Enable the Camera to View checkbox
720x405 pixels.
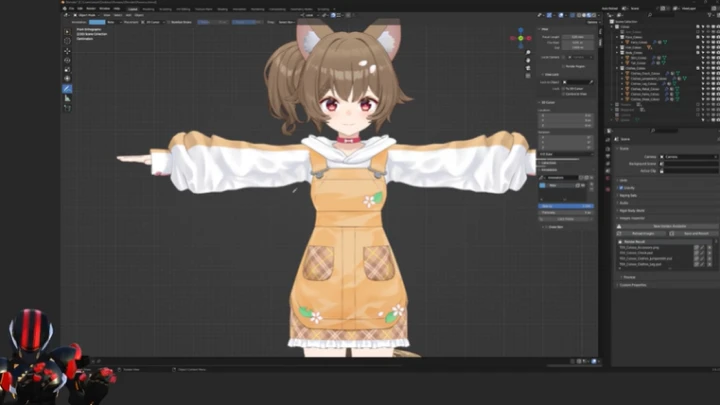pos(563,94)
